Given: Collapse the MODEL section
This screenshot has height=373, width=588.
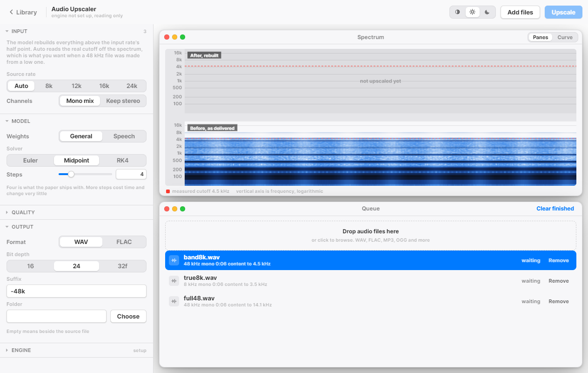Looking at the screenshot, I should click(x=76, y=121).
